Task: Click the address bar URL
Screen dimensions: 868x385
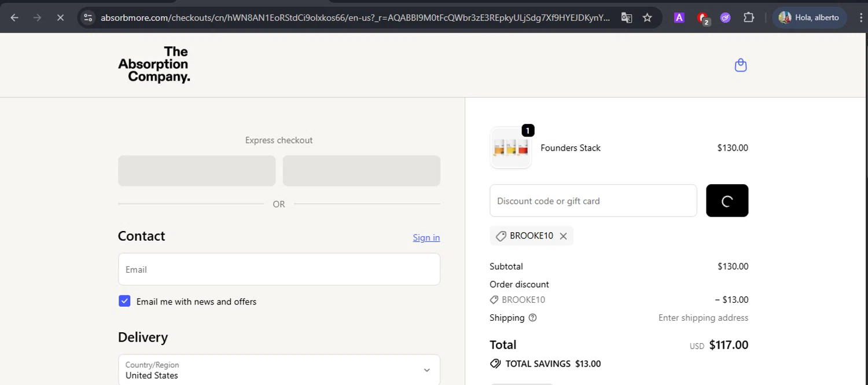Action: click(x=355, y=17)
